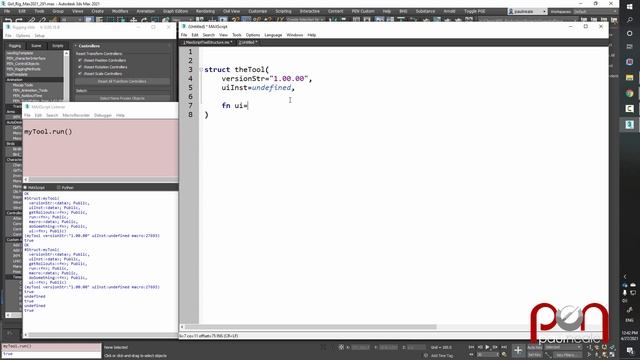Open PEN Custom menu

tap(363, 11)
